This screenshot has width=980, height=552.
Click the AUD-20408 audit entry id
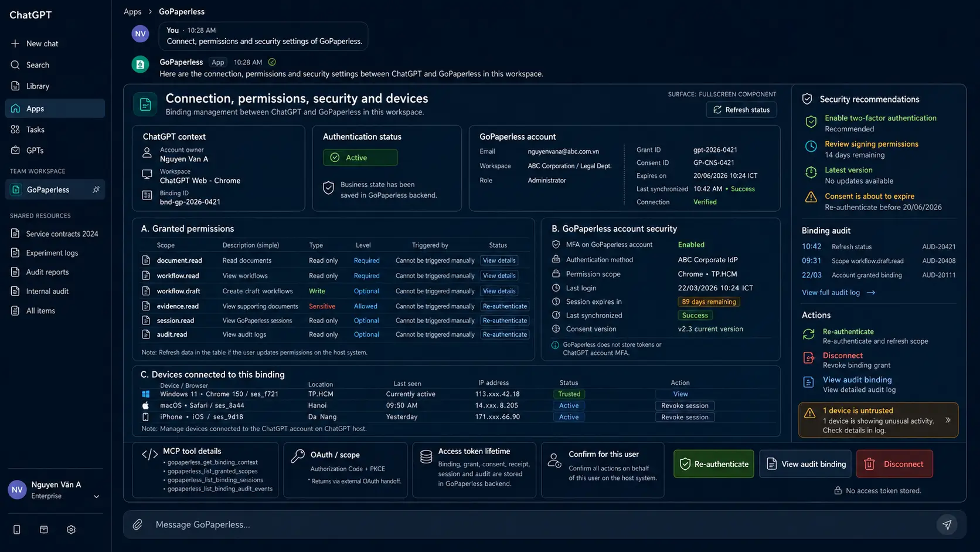(938, 261)
